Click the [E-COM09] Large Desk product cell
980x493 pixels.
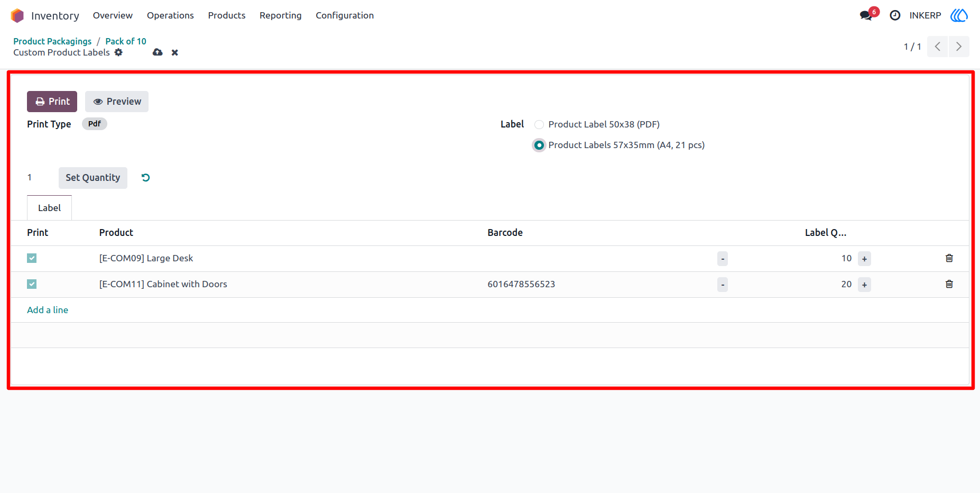[x=146, y=258]
